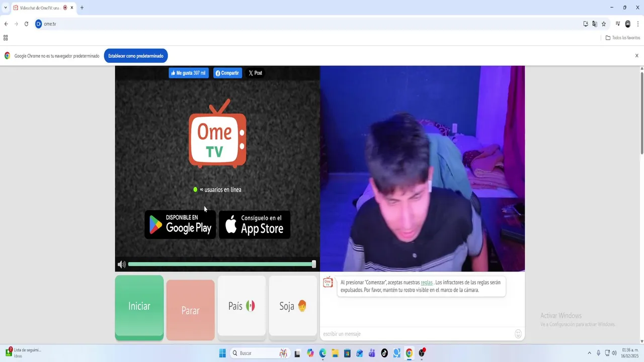Open the taskbar clock and date
The image size is (644, 362).
point(630,353)
